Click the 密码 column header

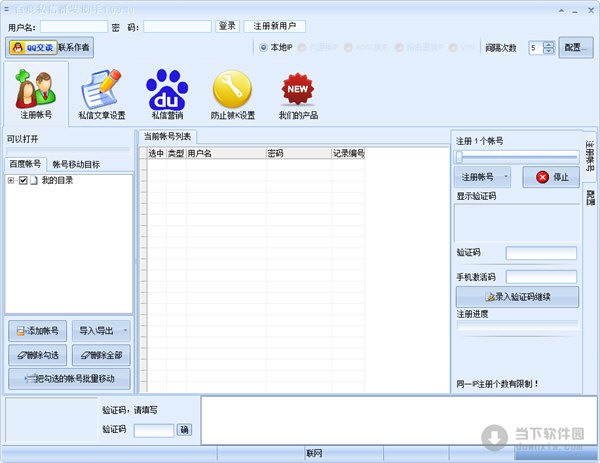coord(298,153)
